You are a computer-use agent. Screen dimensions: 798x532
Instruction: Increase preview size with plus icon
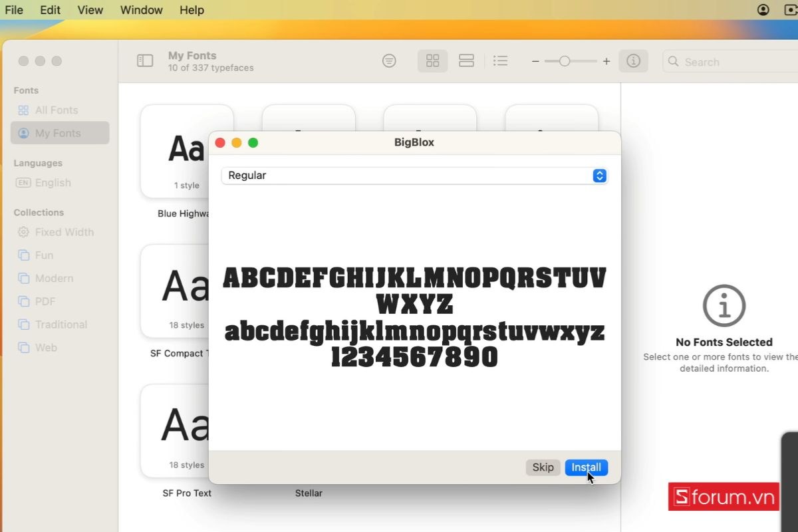click(x=606, y=61)
